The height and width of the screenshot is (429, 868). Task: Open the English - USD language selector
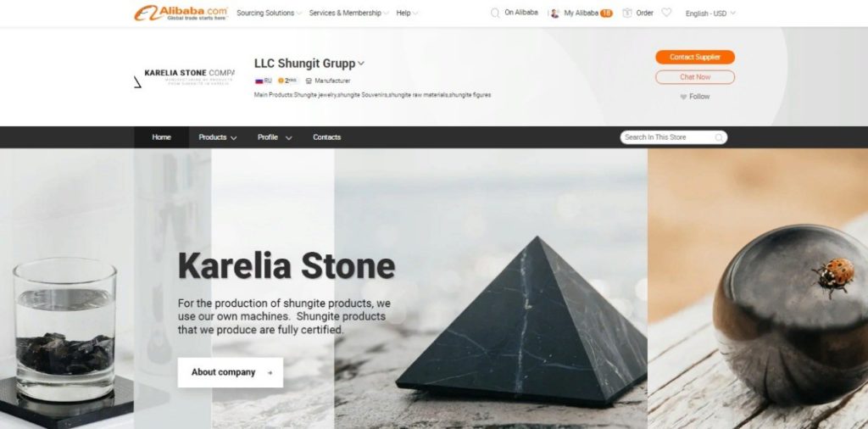point(710,14)
